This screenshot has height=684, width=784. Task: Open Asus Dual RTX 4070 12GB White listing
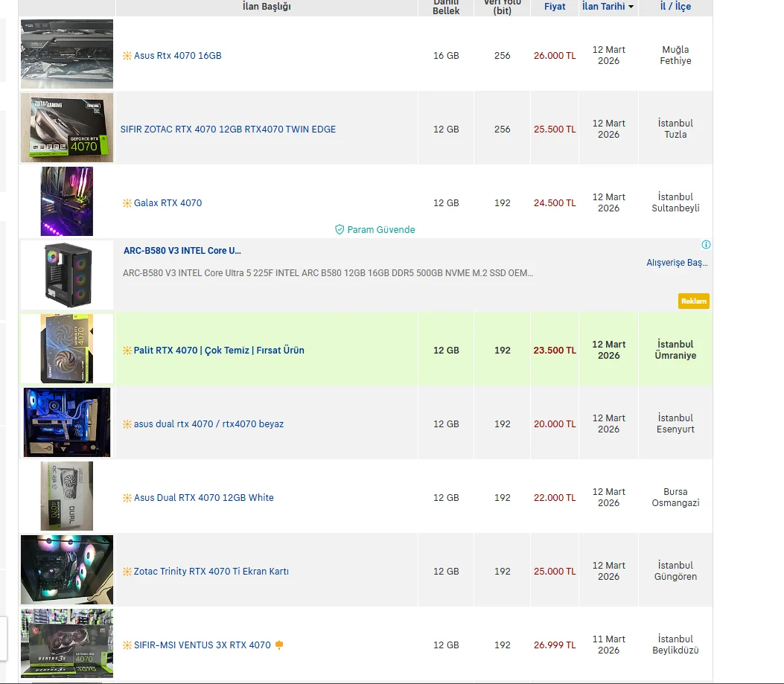pyautogui.click(x=203, y=497)
